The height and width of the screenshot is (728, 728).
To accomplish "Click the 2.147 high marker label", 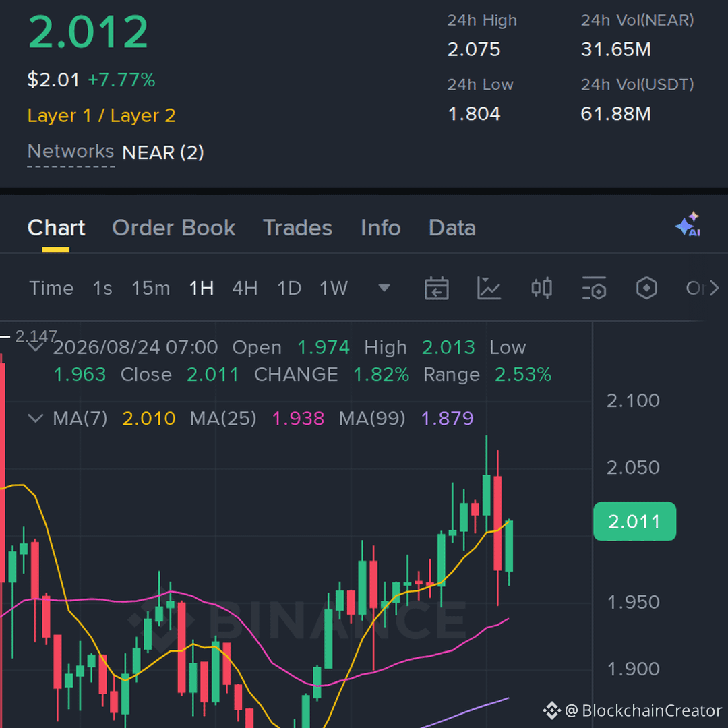I will click(36, 336).
